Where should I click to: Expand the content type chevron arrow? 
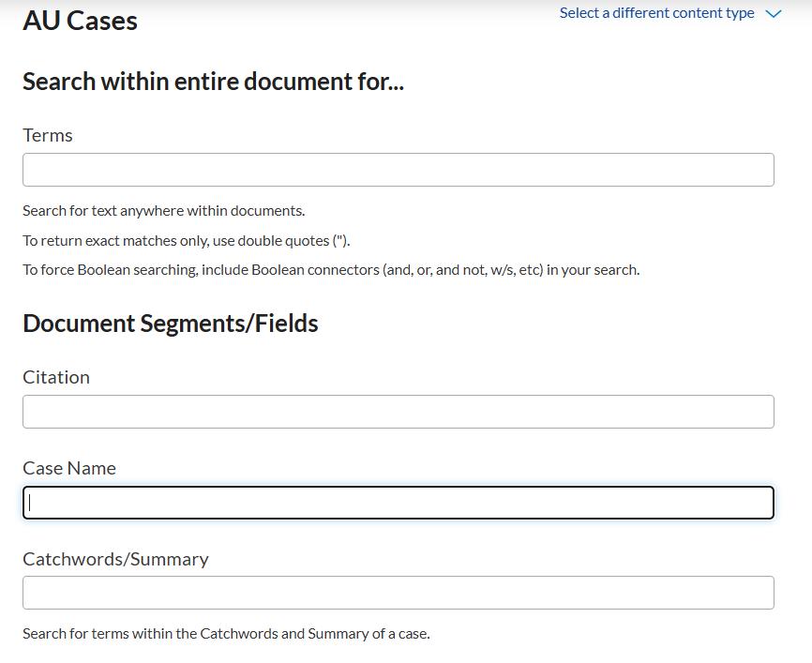[x=774, y=14]
